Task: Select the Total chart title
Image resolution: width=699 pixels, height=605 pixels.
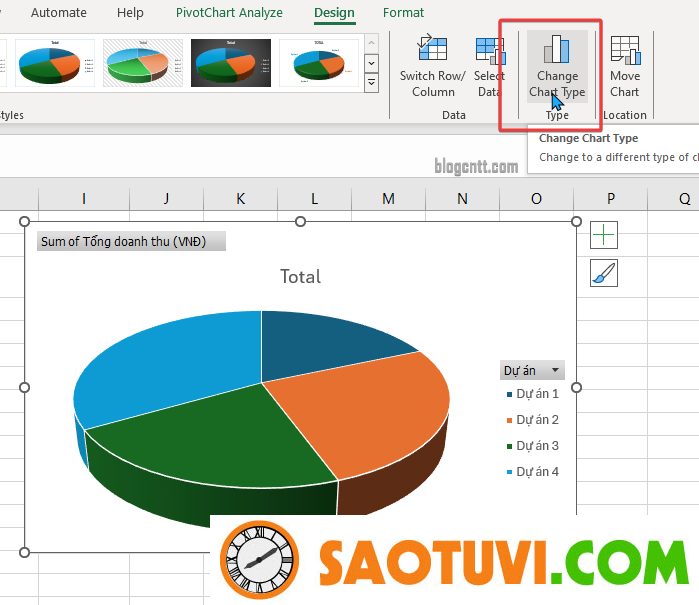Action: pos(300,277)
